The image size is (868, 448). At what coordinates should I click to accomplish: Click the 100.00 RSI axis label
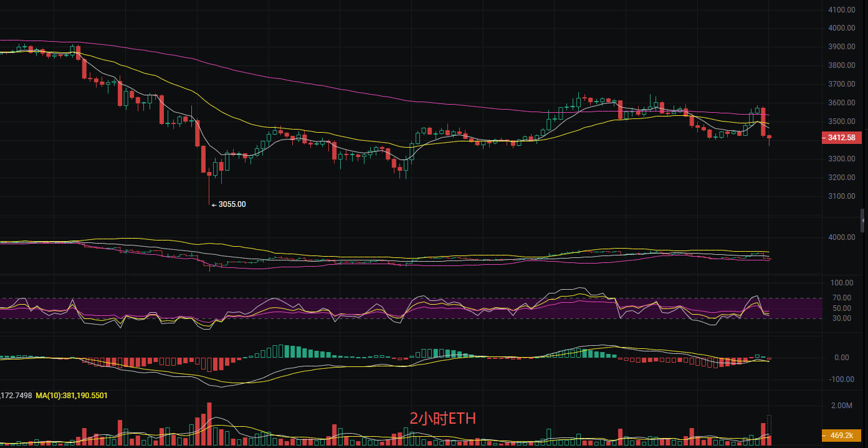tap(841, 283)
